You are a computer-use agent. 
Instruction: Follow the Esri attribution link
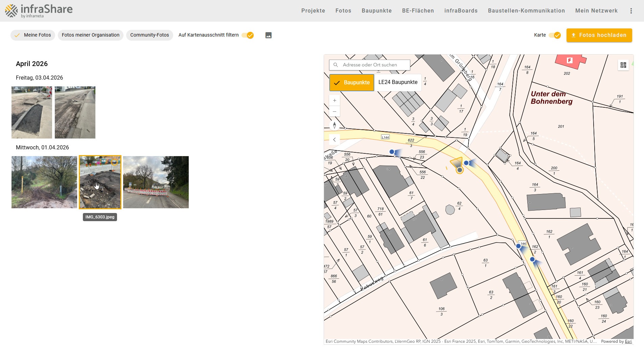point(628,341)
